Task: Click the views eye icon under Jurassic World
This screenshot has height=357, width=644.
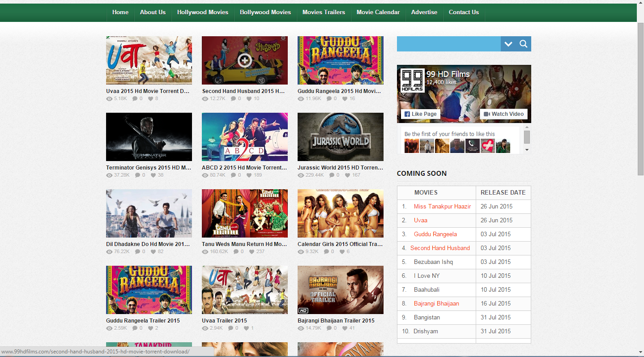Action: [301, 175]
